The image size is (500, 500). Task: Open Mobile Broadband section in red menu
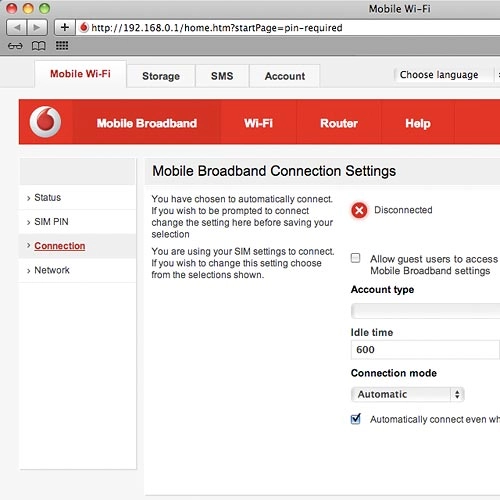147,123
